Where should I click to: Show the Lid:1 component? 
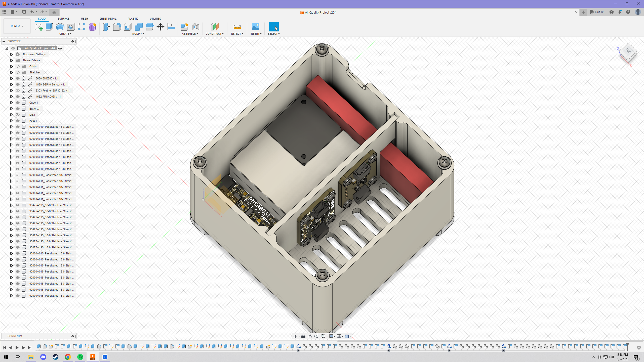[18, 115]
